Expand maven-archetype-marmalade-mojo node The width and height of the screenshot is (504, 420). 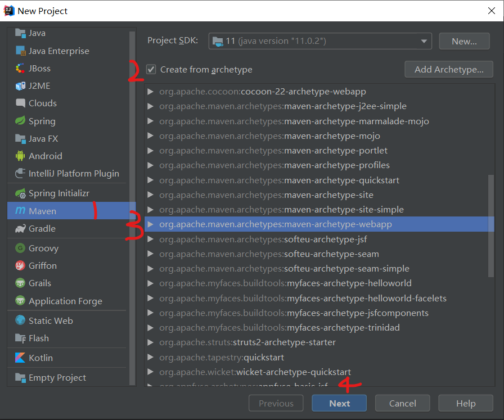[x=150, y=121]
